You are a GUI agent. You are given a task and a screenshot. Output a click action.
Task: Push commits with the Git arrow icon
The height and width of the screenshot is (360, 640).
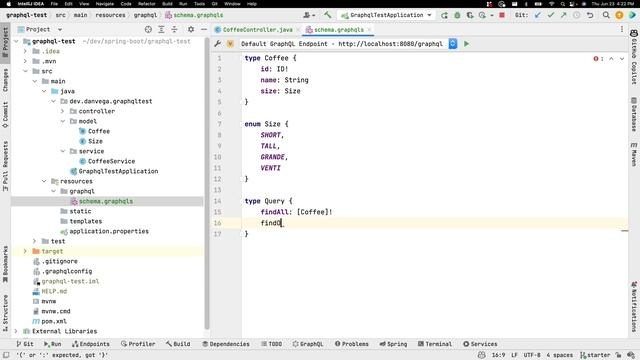(x=564, y=15)
